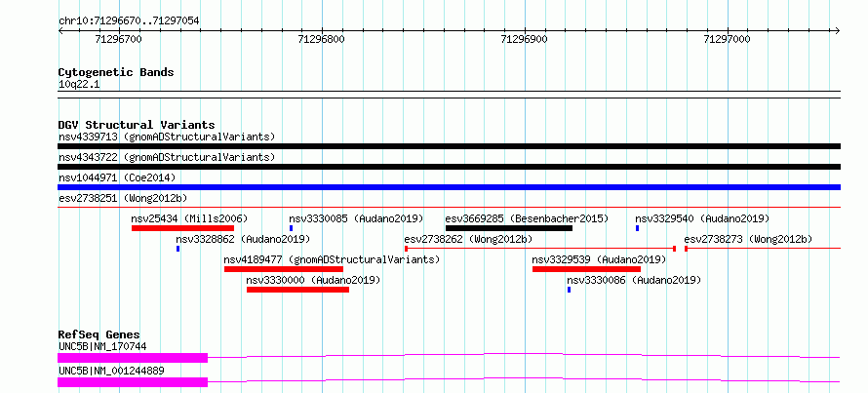Open the UNC5B|NM_001244889 gene label
This screenshot has width=868, height=393.
[x=111, y=371]
